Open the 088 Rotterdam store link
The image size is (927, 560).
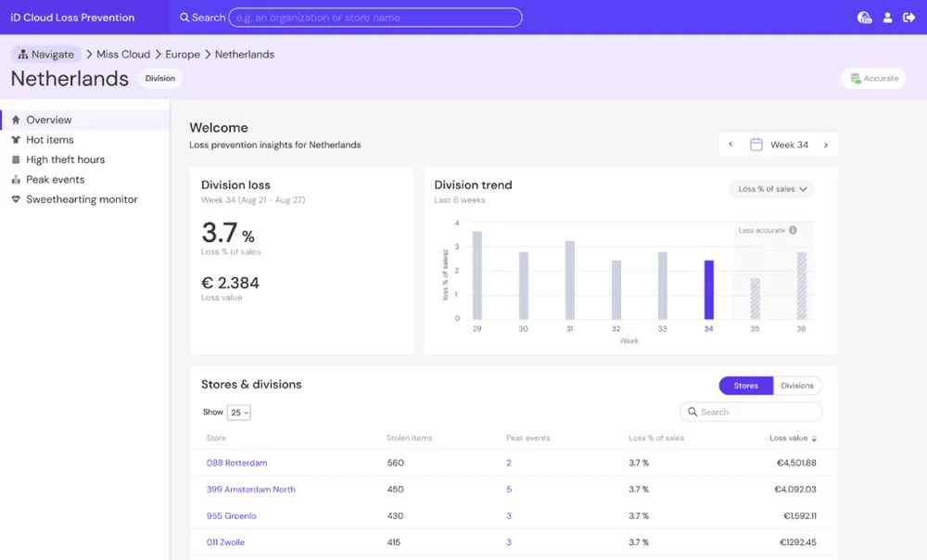pos(236,463)
